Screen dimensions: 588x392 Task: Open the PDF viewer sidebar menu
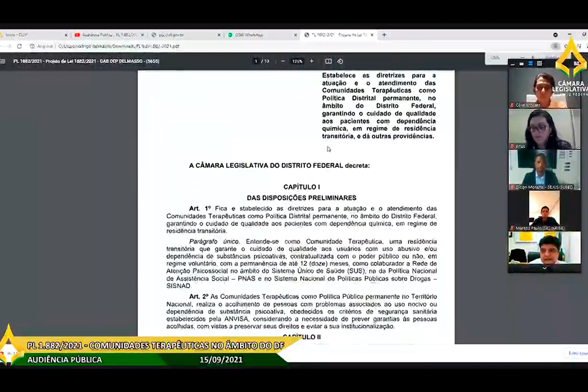click(x=3, y=61)
